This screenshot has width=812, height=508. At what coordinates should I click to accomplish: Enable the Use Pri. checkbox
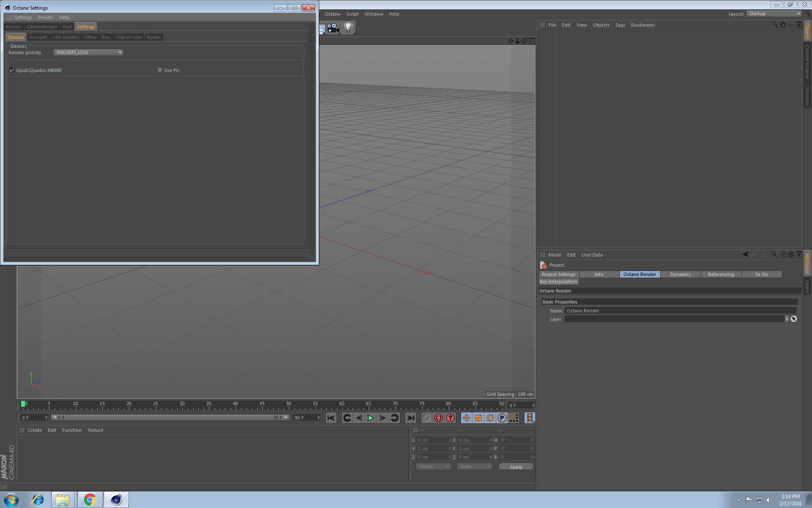160,70
